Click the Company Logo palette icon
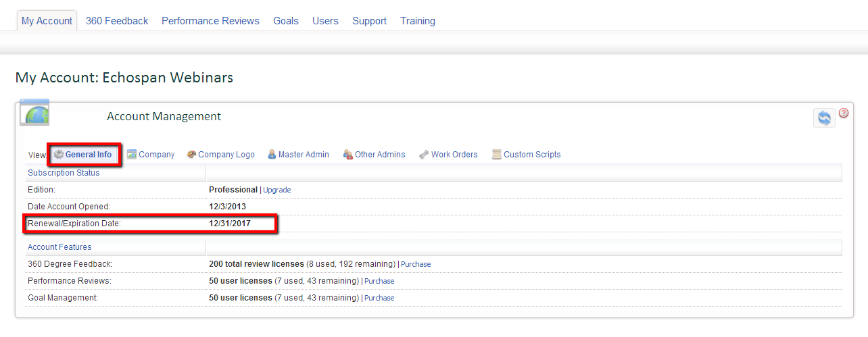The height and width of the screenshot is (337, 868). (x=191, y=155)
